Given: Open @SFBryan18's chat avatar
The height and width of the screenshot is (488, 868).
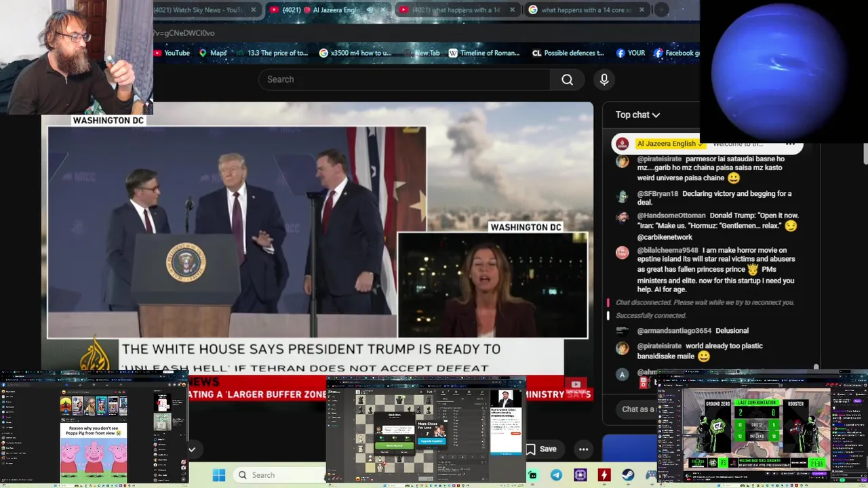Looking at the screenshot, I should [x=622, y=195].
